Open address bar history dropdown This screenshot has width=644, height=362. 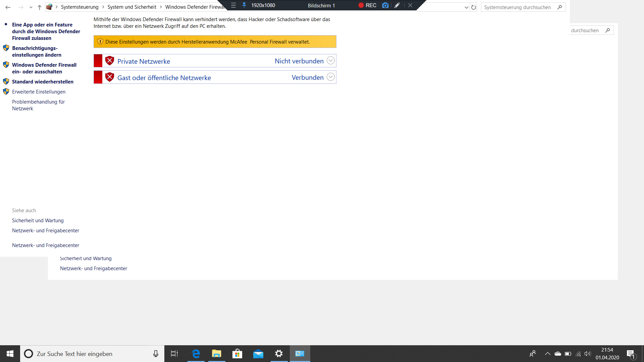[x=466, y=7]
